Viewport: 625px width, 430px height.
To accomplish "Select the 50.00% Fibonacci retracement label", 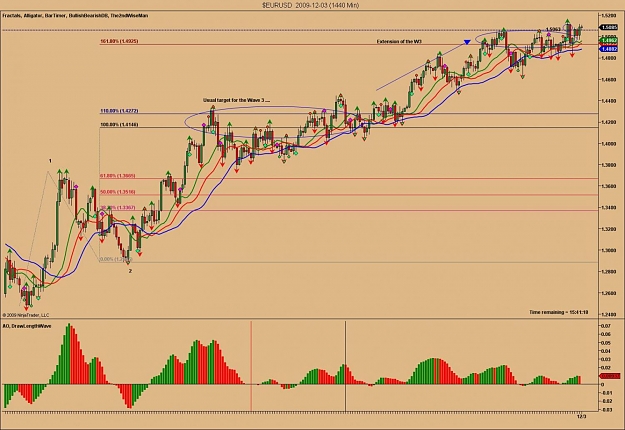I will (118, 192).
